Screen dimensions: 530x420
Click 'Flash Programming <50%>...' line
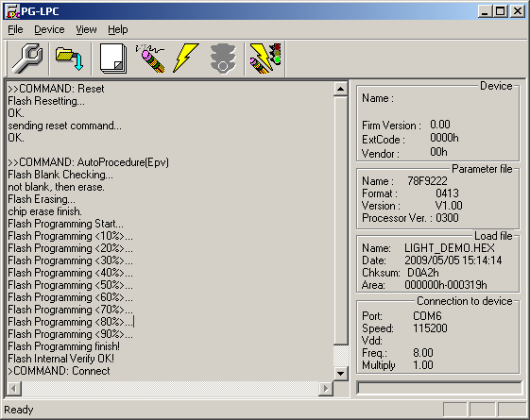coord(70,285)
